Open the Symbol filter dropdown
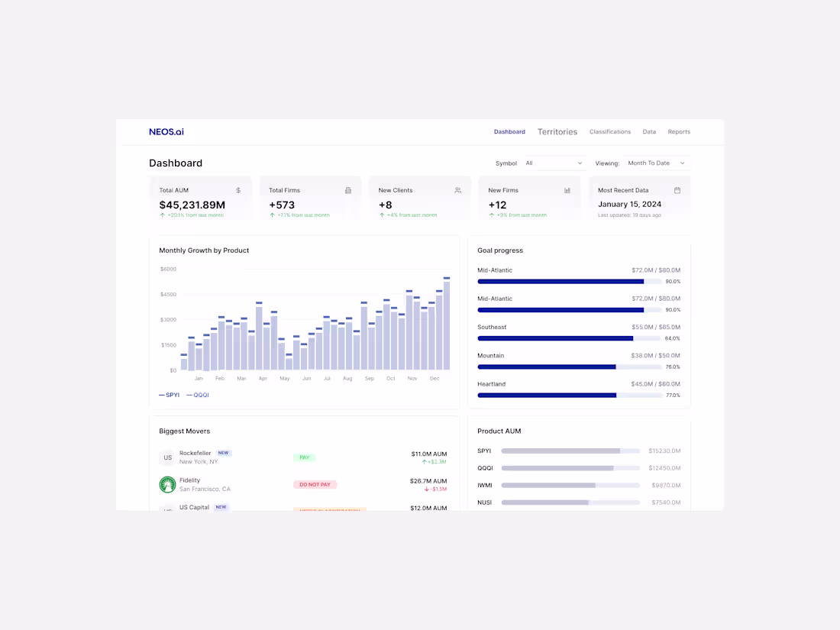This screenshot has width=840, height=630. coord(554,163)
